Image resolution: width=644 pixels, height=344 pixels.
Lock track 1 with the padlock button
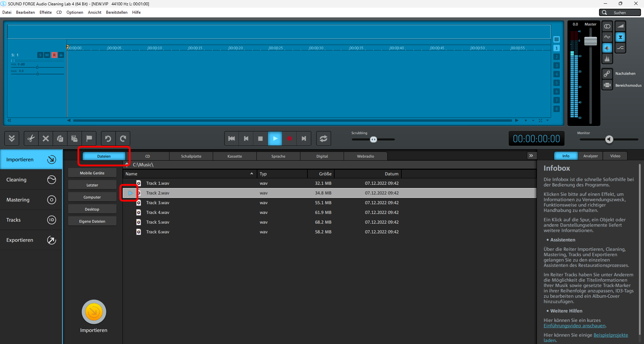tap(61, 55)
